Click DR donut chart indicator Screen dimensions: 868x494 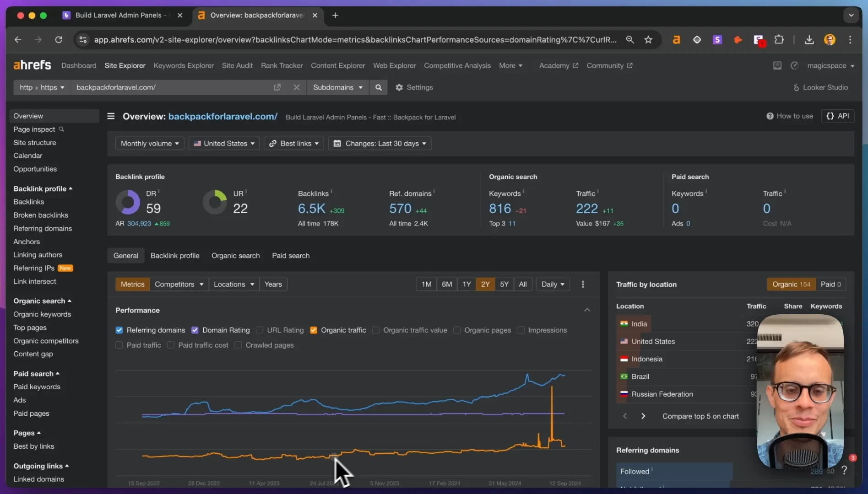pyautogui.click(x=127, y=202)
